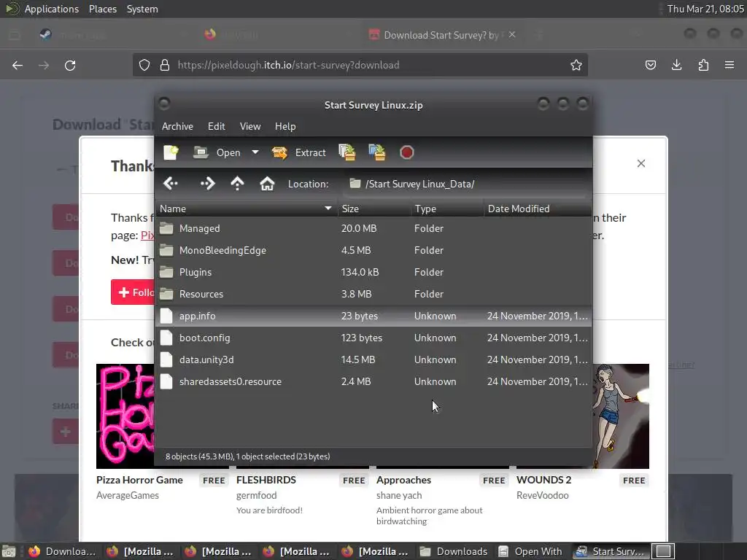Screen dimensions: 747x560
Task: Switch to Open With window in taskbar
Action: pyautogui.click(x=530, y=551)
